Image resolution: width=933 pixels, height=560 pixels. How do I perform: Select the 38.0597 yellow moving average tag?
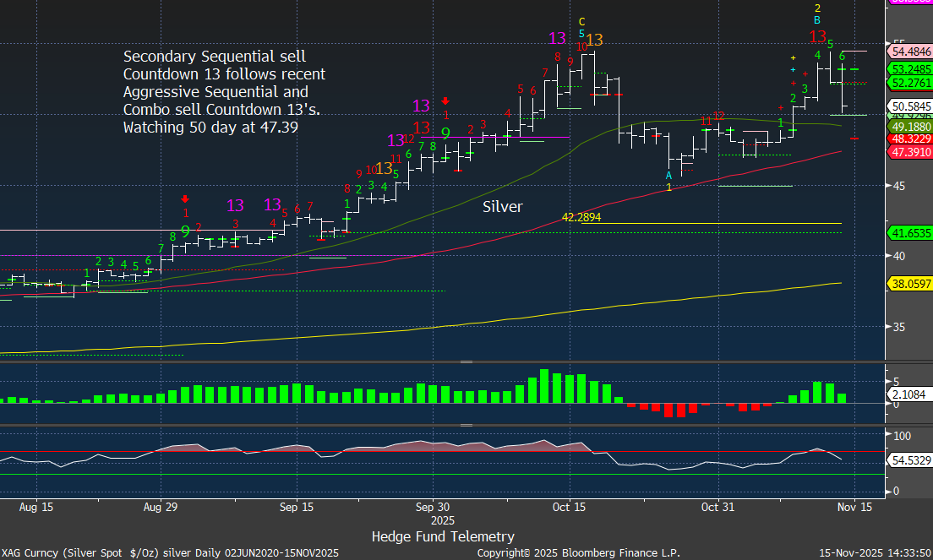click(x=909, y=285)
